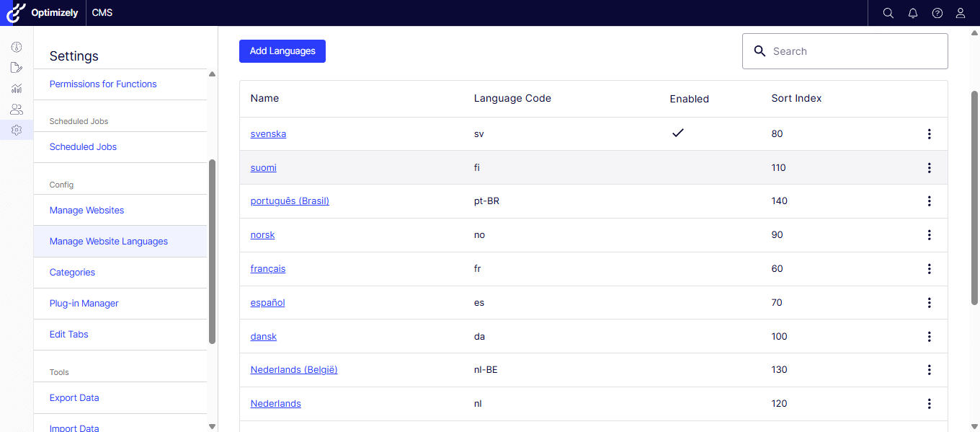This screenshot has height=432, width=980.
Task: Click the Optimizely logo
Action: click(14, 12)
